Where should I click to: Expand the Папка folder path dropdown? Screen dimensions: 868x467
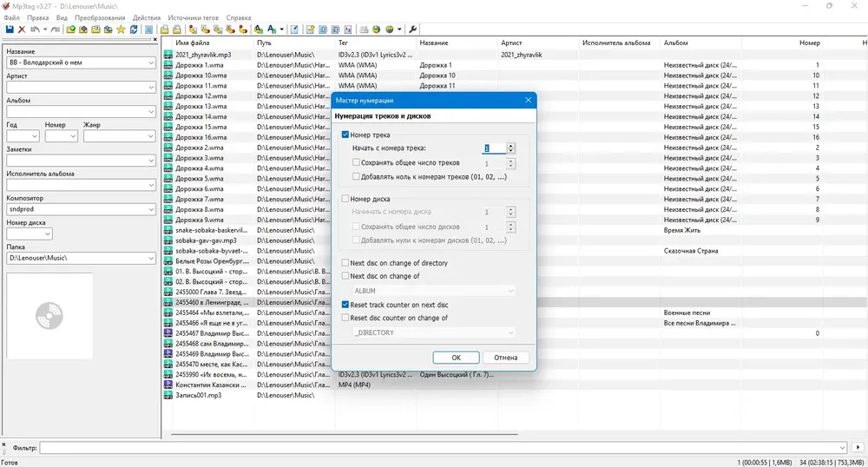[151, 259]
